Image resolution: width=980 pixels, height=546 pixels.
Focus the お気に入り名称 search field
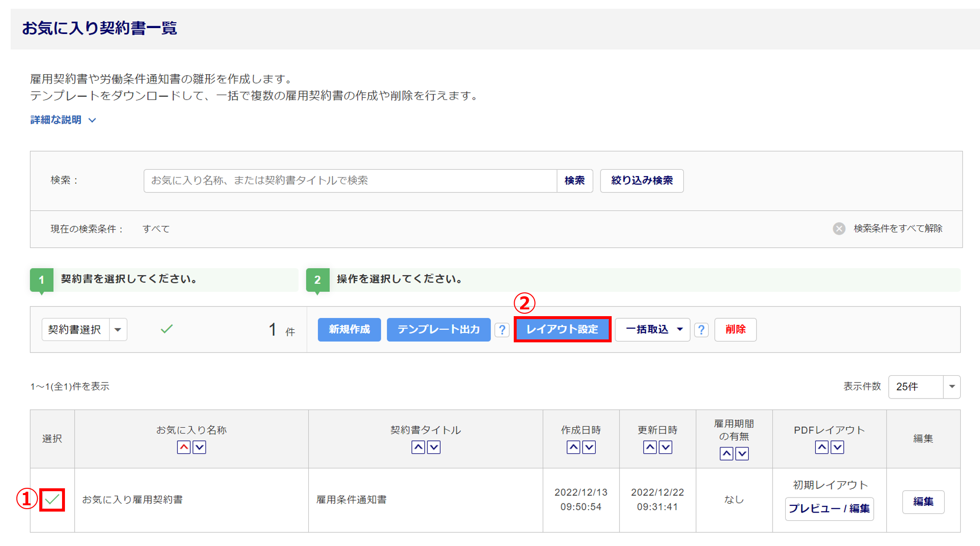pyautogui.click(x=350, y=180)
